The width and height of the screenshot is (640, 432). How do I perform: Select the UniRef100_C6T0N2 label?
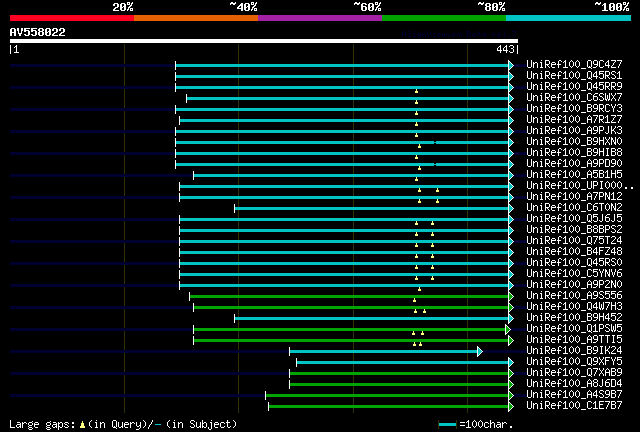click(574, 208)
